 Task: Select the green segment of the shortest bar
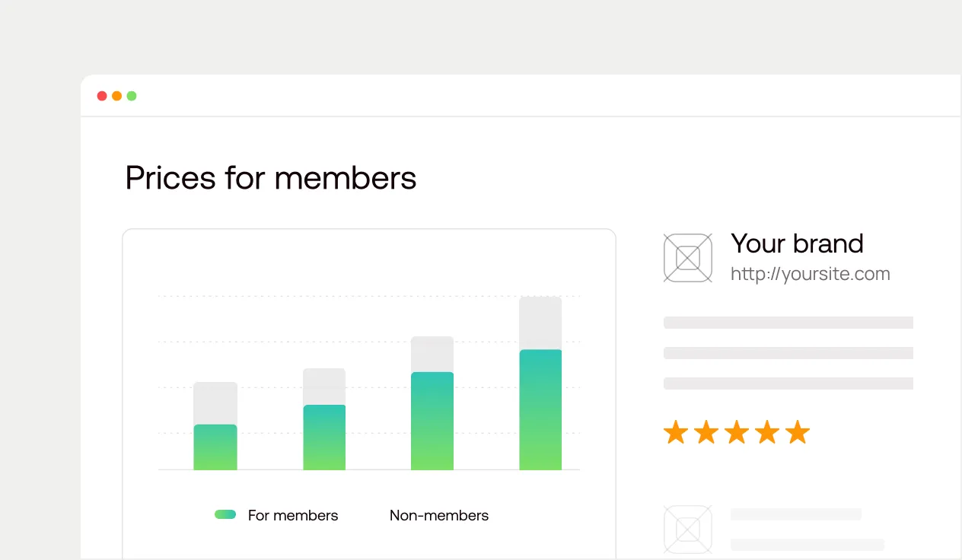click(x=215, y=447)
